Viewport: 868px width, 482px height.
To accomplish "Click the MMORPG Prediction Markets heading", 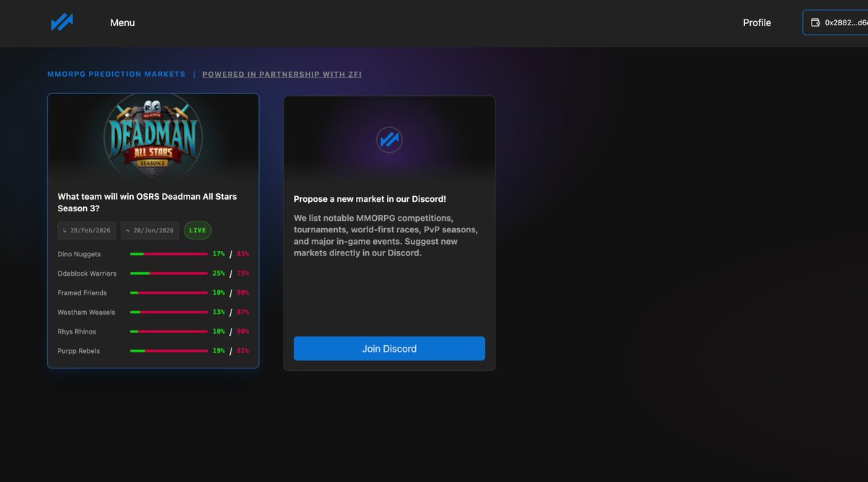I will (116, 75).
